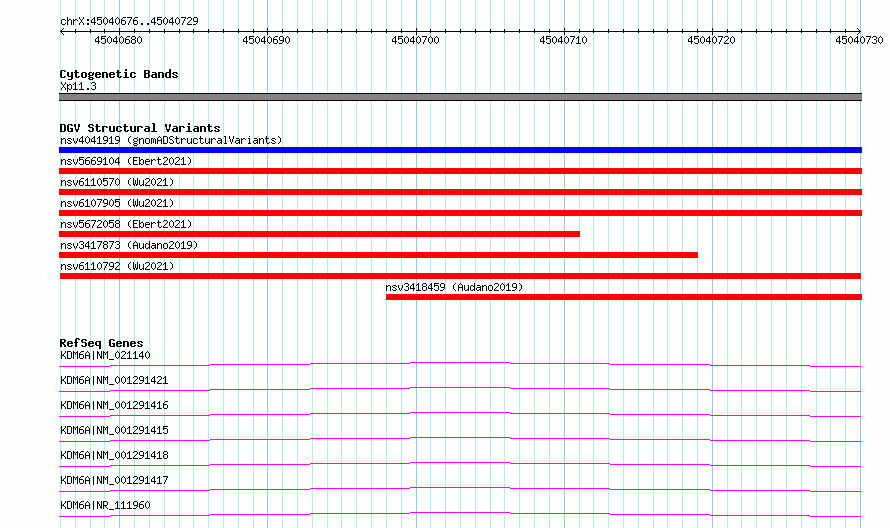Image resolution: width=890 pixels, height=528 pixels.
Task: Click ruler position label 45040720
Action: (x=711, y=40)
